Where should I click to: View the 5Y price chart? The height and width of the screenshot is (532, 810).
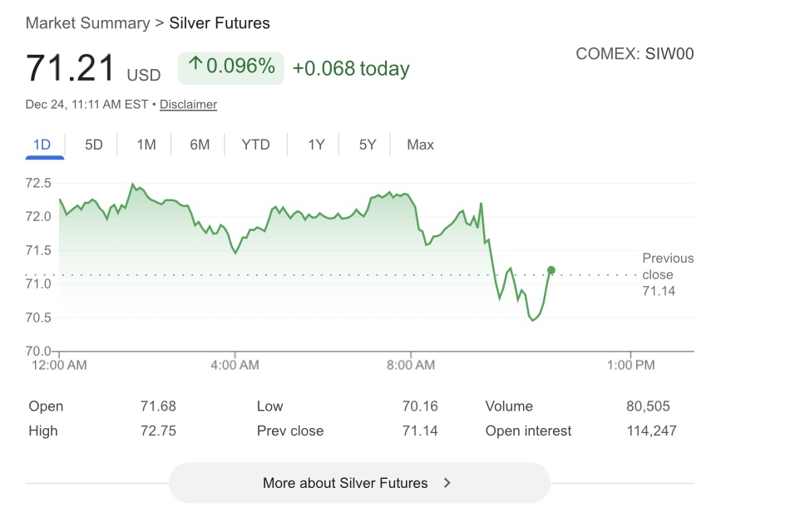click(x=368, y=145)
